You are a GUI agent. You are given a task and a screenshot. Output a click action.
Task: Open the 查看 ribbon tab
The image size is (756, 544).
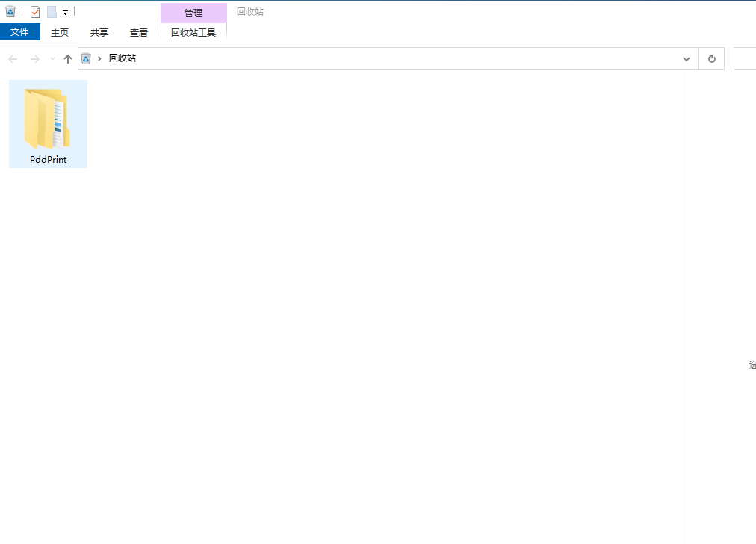[139, 32]
